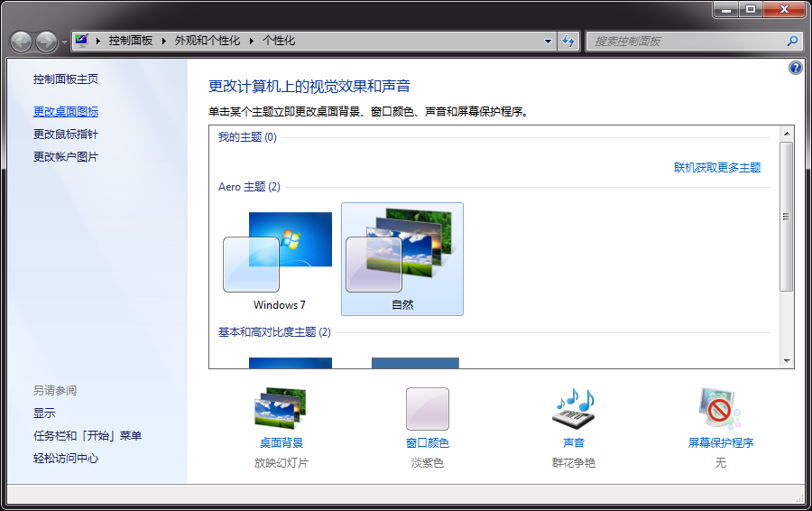Click the theme list scrollbar thumb
Viewport: 812px width, 511px height.
click(x=787, y=217)
